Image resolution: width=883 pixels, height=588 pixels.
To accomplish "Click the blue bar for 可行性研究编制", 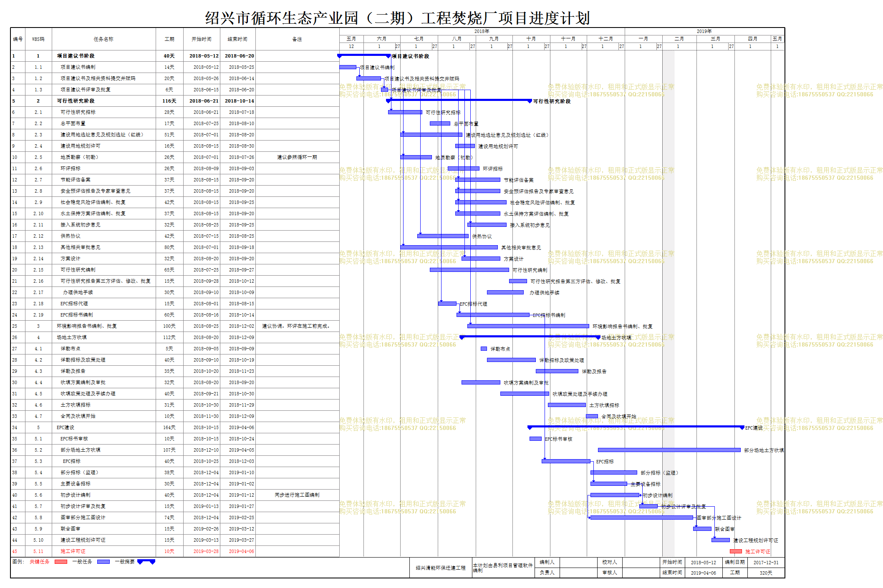I will pos(469,270).
